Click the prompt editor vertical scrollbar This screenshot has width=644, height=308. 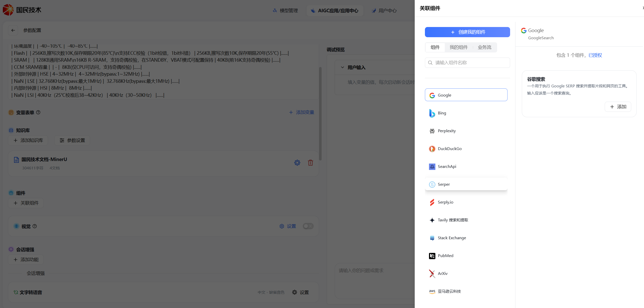point(320,113)
